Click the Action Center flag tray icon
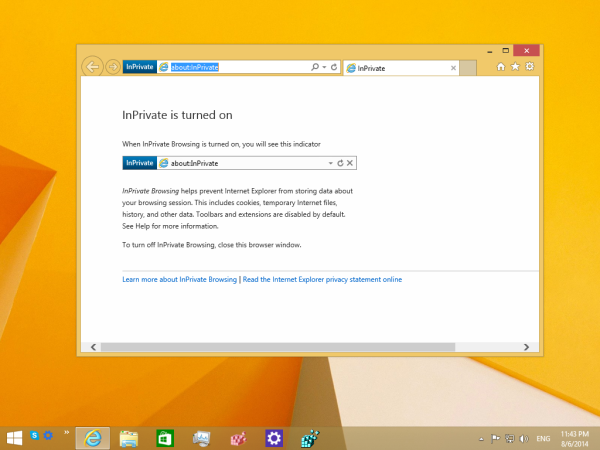 (495, 439)
